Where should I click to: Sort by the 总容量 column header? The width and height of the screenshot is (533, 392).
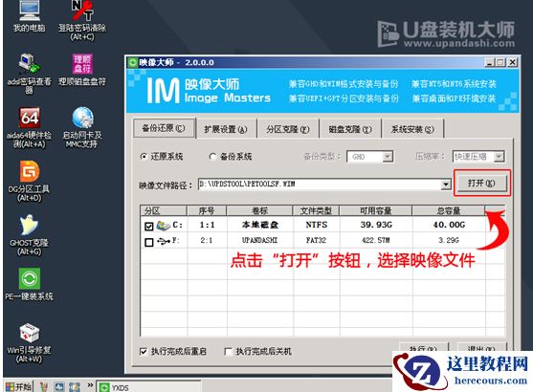449,210
